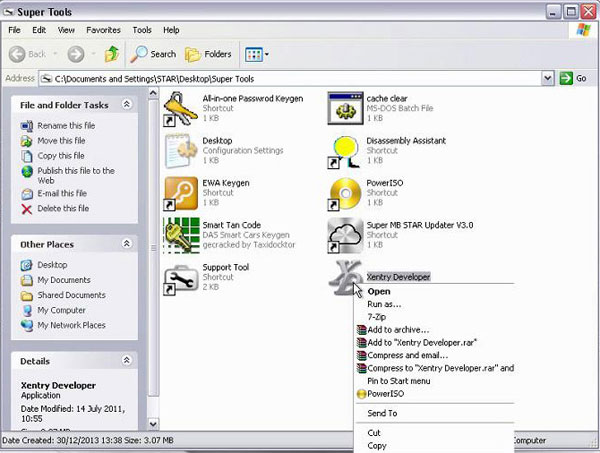This screenshot has height=453, width=600.
Task: Click the Xentry Developer application icon
Action: coord(345,278)
